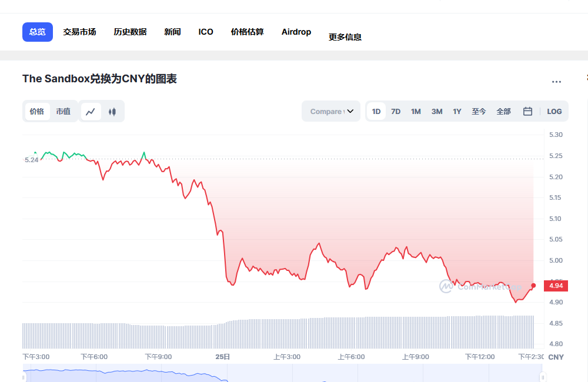Select the 价格 price toggle
This screenshot has width=588, height=382.
coord(36,111)
